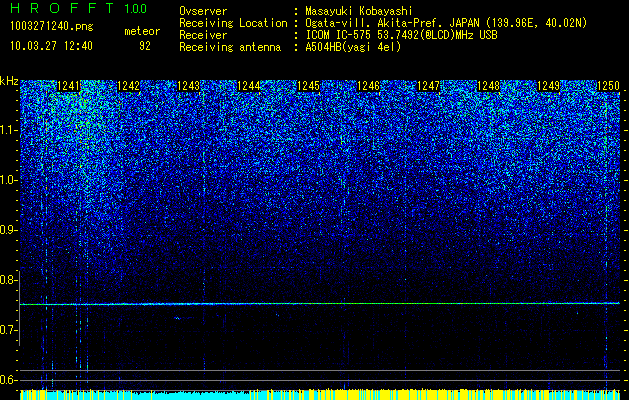Screen dimensions: 629x400
Task: Click the 0.8 frequency axis label
Action: point(9,280)
